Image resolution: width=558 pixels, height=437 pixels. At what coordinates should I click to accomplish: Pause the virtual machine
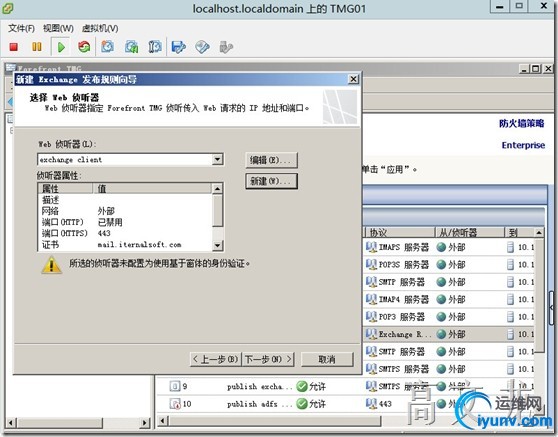[37, 47]
